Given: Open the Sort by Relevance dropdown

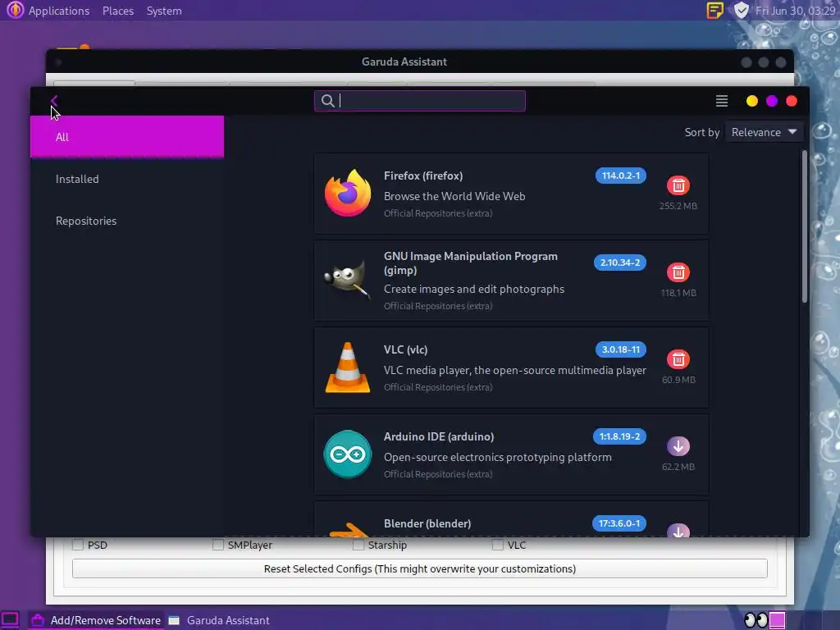Looking at the screenshot, I should (764, 132).
